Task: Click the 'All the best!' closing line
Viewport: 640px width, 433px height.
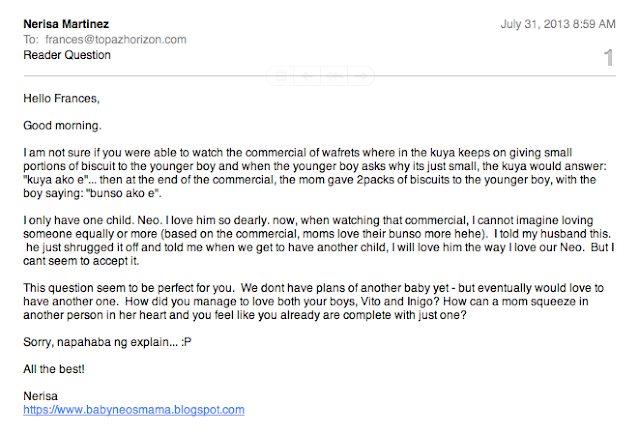Action: click(x=54, y=369)
